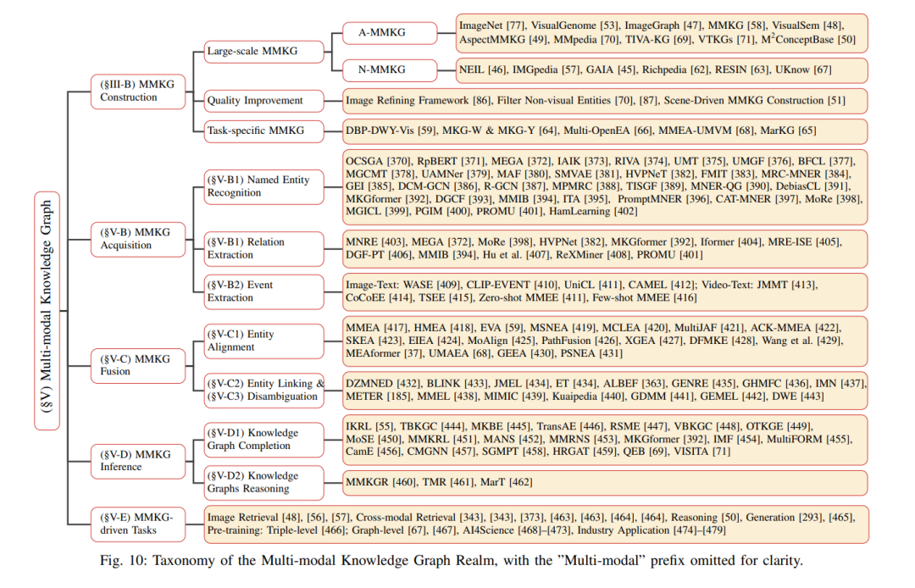This screenshot has height=588, width=915.
Task: Click the ImageNet [77] citation text
Action: (492, 25)
